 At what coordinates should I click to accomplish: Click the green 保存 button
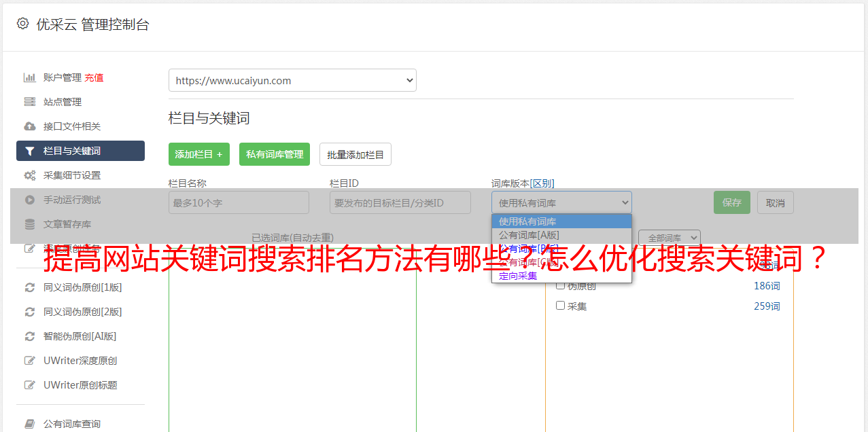732,202
